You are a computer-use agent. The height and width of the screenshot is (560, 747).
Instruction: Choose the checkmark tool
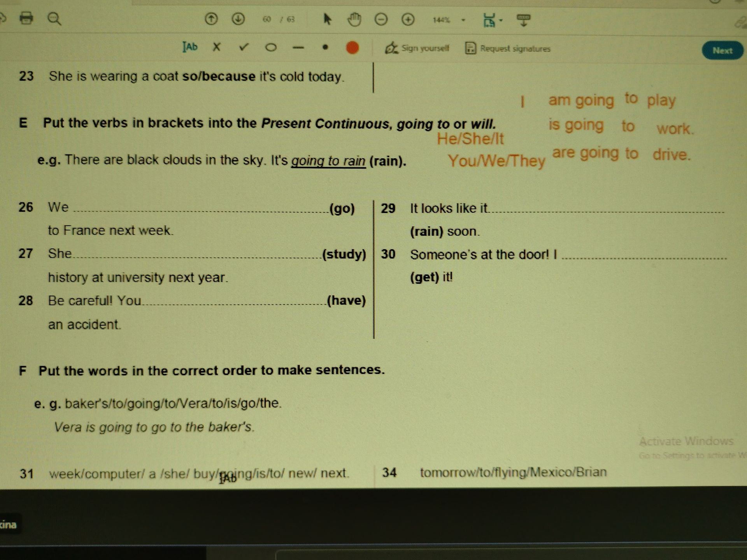pyautogui.click(x=244, y=47)
